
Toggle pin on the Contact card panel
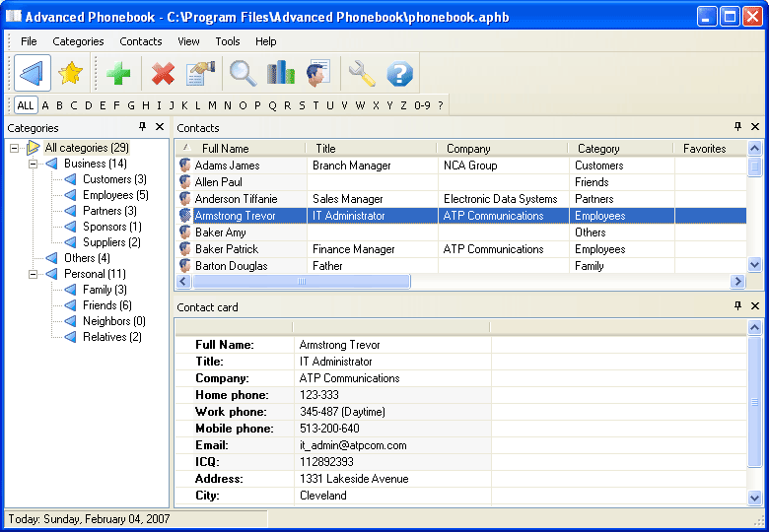738,306
